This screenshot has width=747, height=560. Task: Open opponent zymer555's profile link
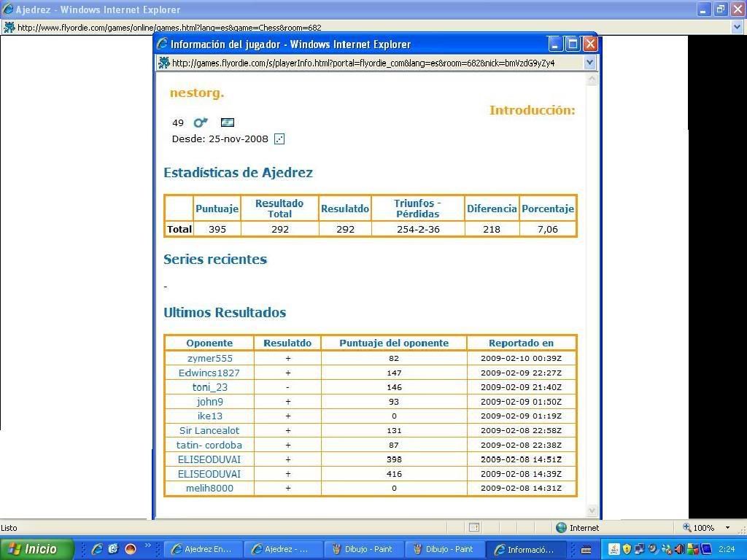(x=209, y=358)
